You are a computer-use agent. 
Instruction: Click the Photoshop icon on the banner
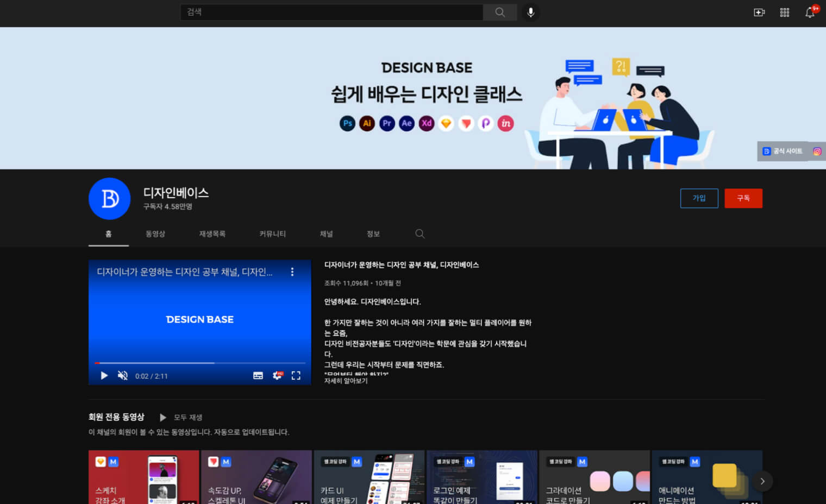[348, 123]
